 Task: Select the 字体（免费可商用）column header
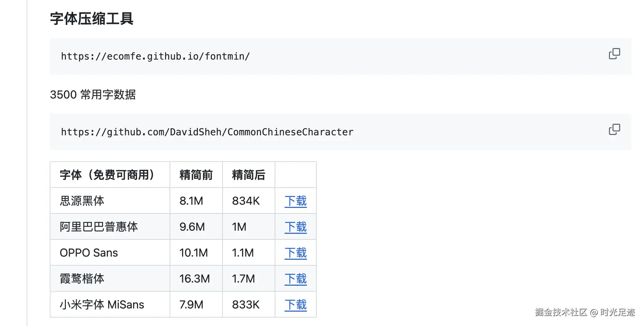(x=107, y=175)
